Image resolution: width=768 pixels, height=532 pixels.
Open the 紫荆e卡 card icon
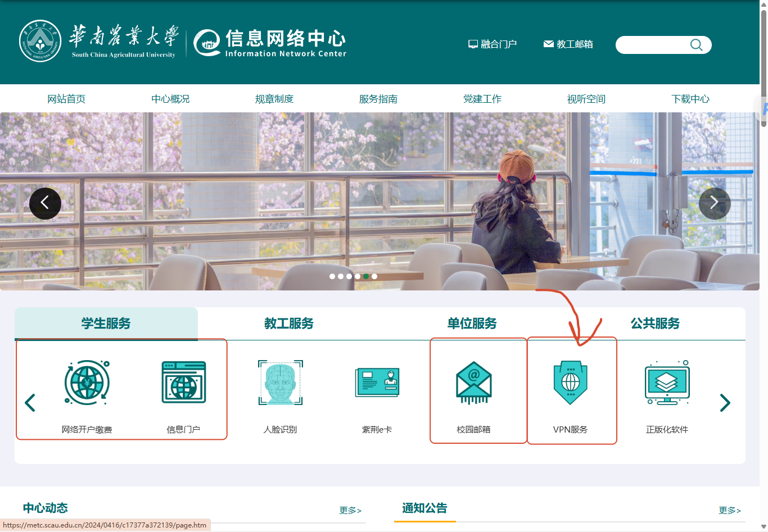pyautogui.click(x=377, y=383)
